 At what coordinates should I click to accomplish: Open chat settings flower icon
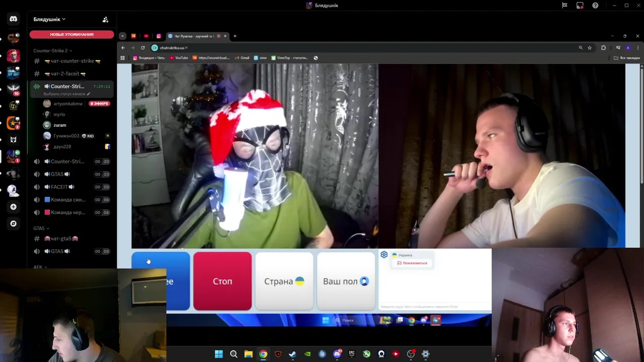click(x=384, y=255)
